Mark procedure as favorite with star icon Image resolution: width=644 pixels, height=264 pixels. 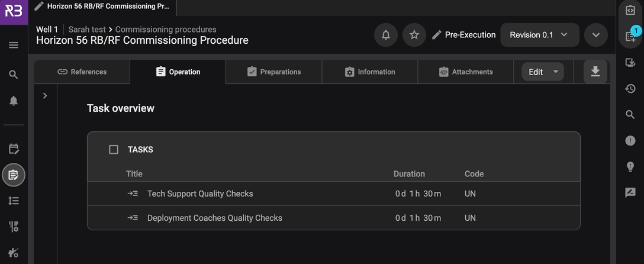pos(414,35)
